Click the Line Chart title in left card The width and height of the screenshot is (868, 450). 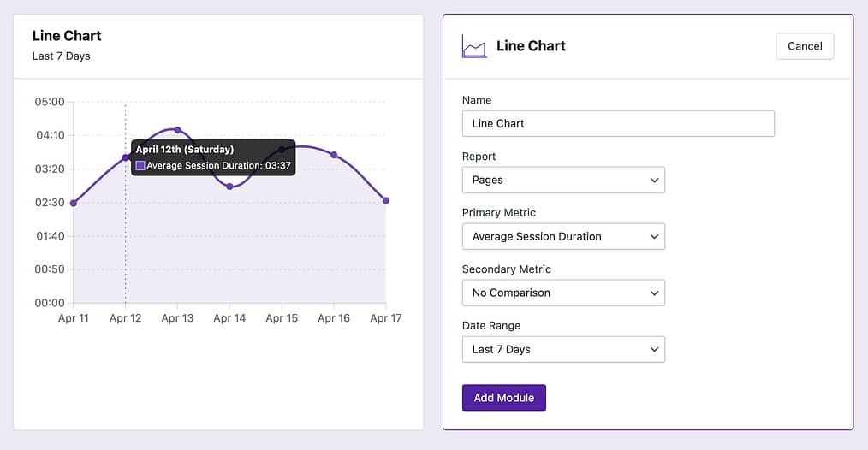point(67,35)
